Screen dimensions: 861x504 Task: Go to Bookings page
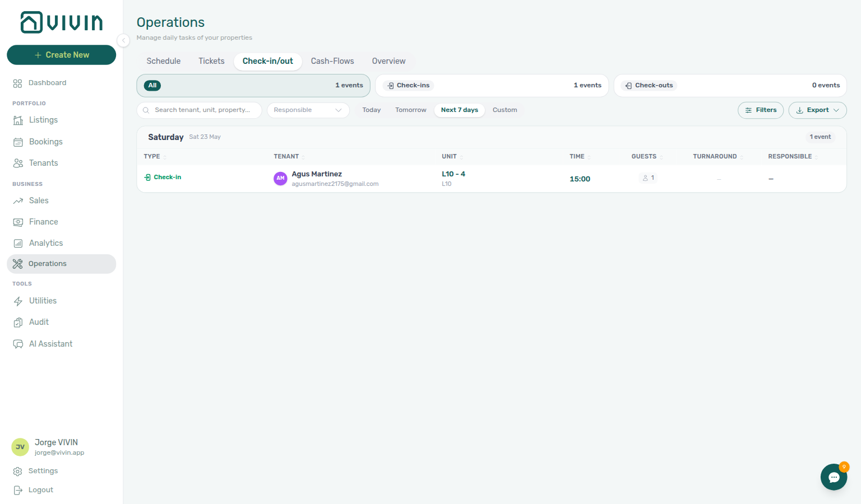pos(46,142)
